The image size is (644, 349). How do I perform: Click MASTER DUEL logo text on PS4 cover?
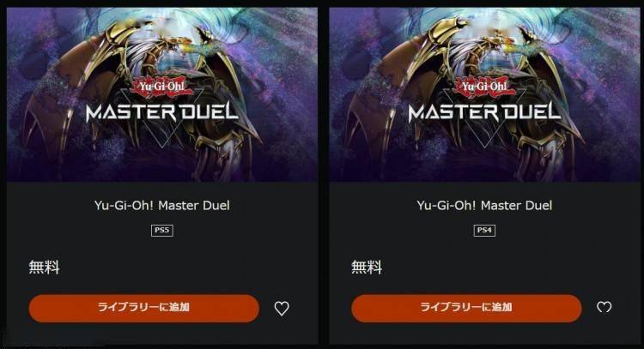pyautogui.click(x=484, y=112)
